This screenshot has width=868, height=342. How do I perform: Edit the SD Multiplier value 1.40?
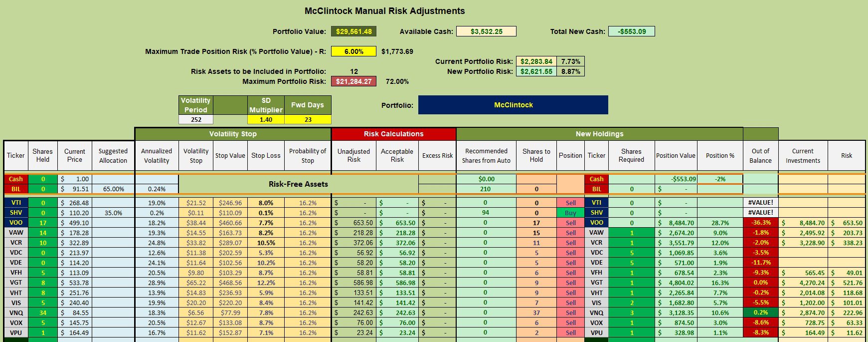[x=266, y=120]
